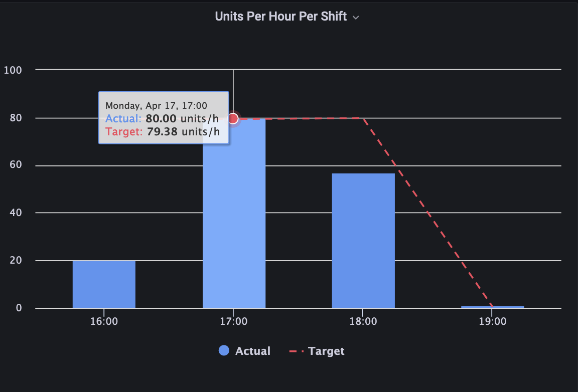Click the 19:00 x-axis label
Screen dimensions: 578x392
click(x=493, y=321)
